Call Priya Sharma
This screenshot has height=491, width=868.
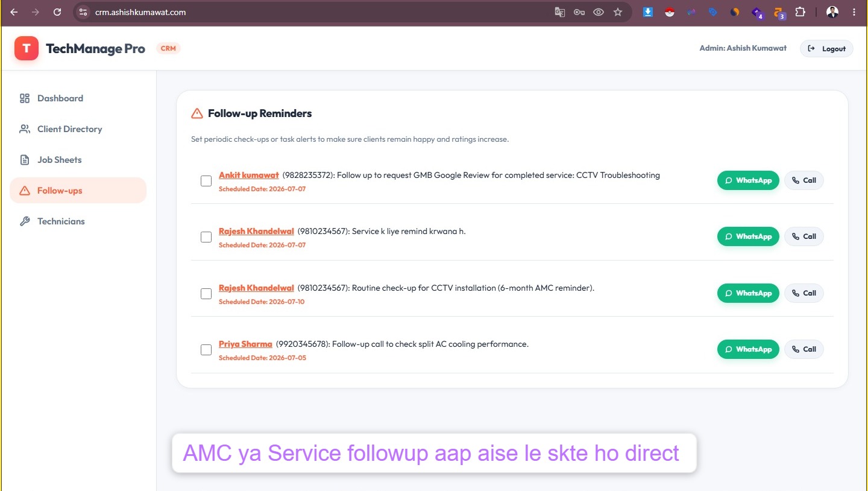[x=804, y=349]
